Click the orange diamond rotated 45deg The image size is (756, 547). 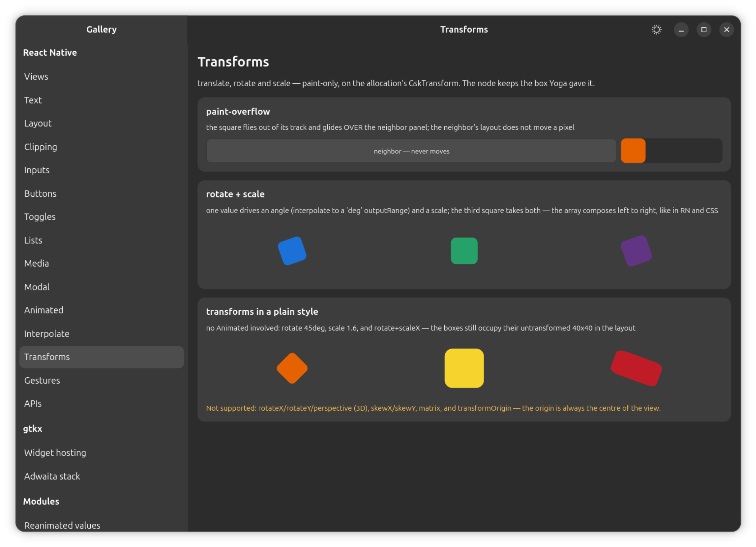(292, 368)
